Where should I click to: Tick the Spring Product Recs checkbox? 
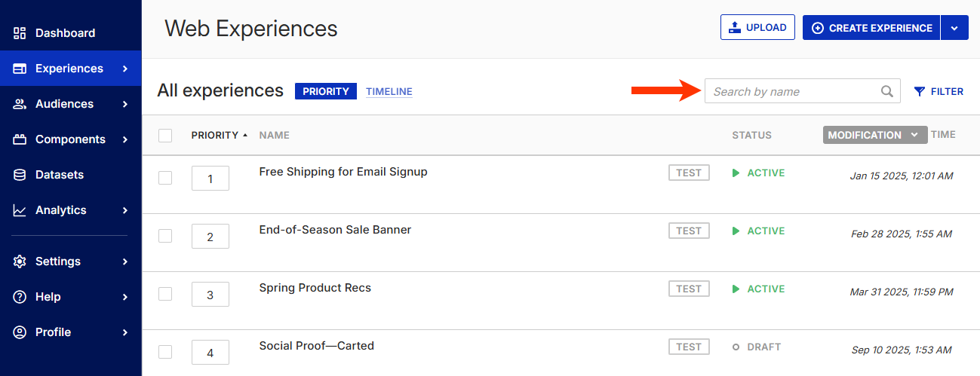click(x=165, y=294)
